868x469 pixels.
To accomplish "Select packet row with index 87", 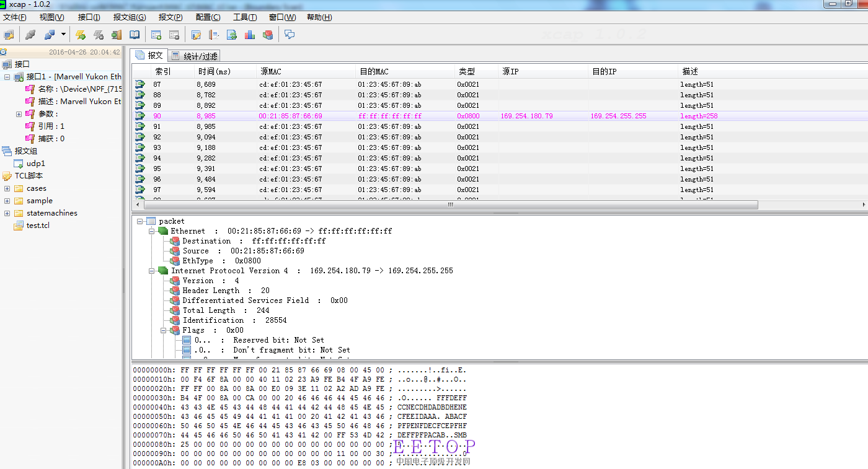I will point(500,84).
